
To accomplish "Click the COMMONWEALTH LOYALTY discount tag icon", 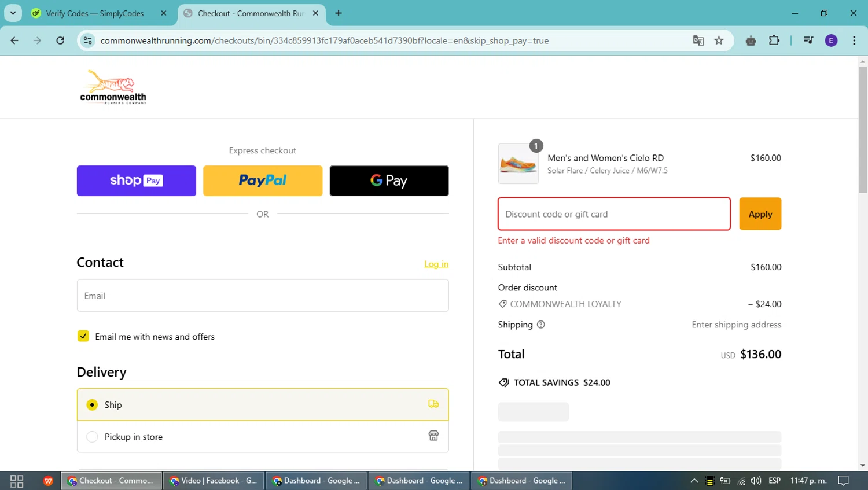I will coord(503,304).
